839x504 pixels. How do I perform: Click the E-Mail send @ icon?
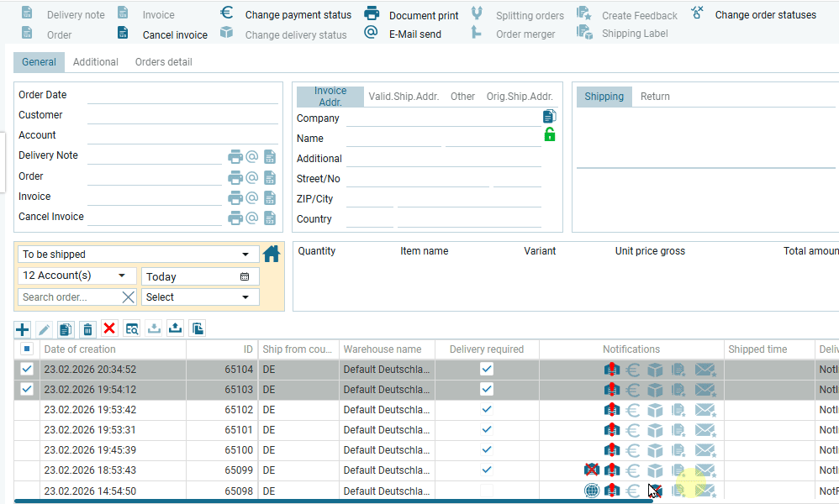pos(372,33)
